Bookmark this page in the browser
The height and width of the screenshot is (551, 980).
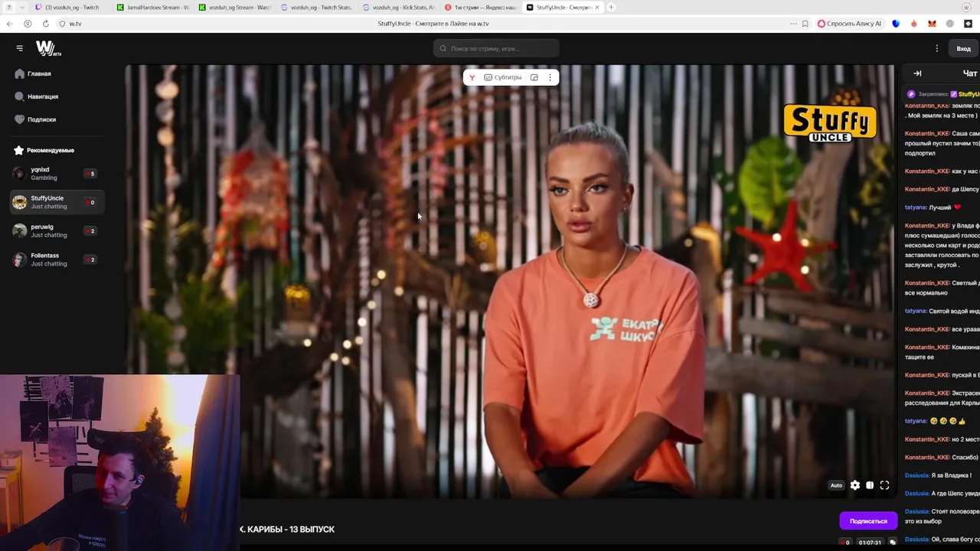[805, 24]
